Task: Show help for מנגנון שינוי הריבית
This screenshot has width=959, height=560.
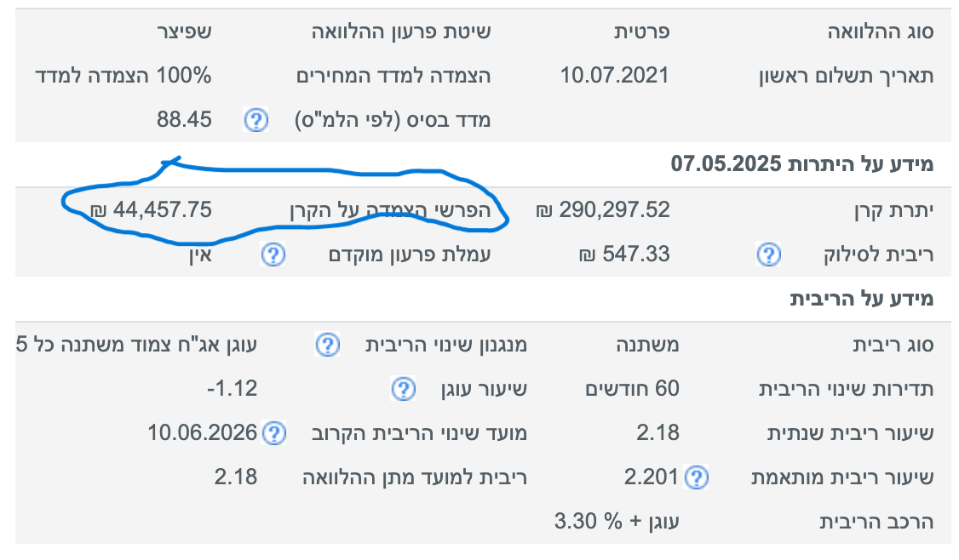Action: click(328, 345)
